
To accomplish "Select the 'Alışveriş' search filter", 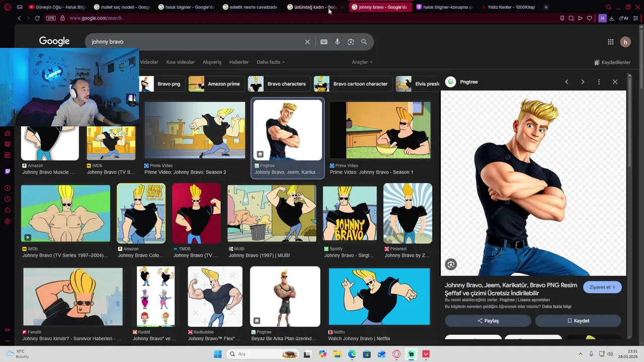I will pos(212,62).
